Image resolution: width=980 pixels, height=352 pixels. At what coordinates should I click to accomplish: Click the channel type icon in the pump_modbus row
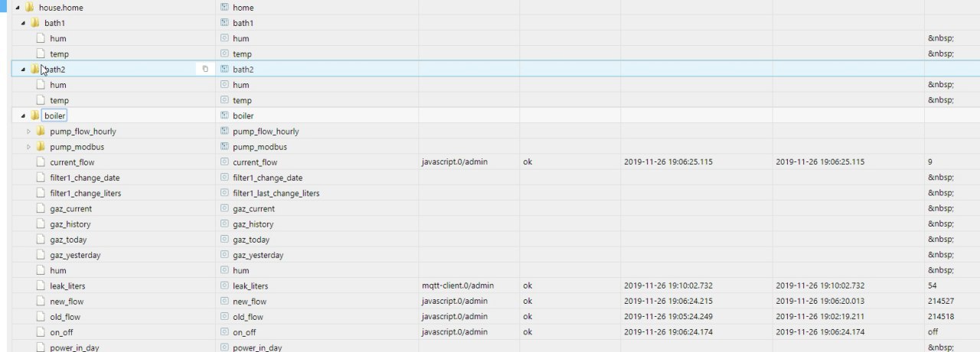pos(224,146)
